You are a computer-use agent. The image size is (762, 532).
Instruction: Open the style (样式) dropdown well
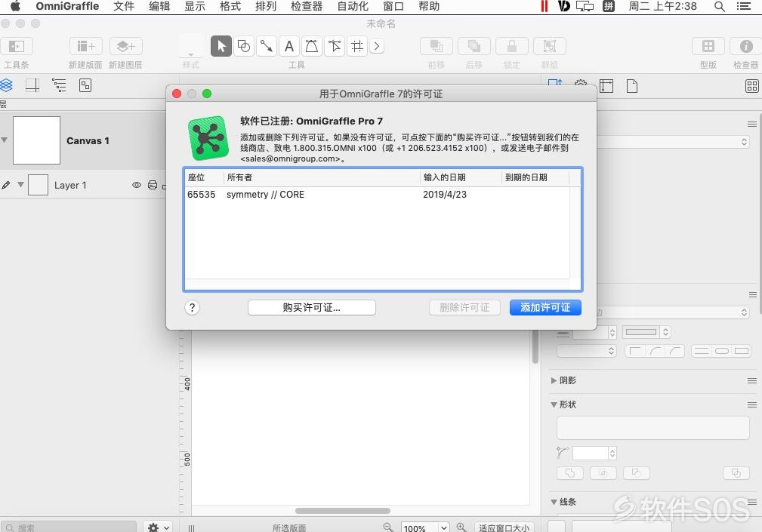pyautogui.click(x=191, y=47)
